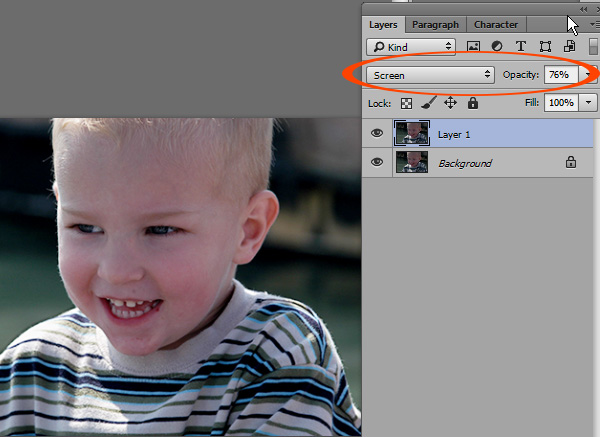Click the Fill label scrubby slider
This screenshot has width=600, height=437.
click(x=532, y=102)
